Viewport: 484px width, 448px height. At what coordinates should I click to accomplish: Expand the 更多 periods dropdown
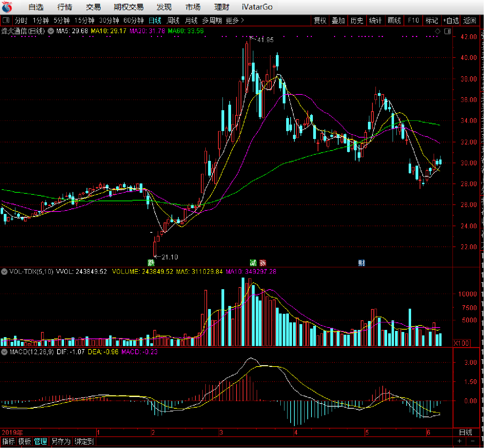tap(235, 21)
